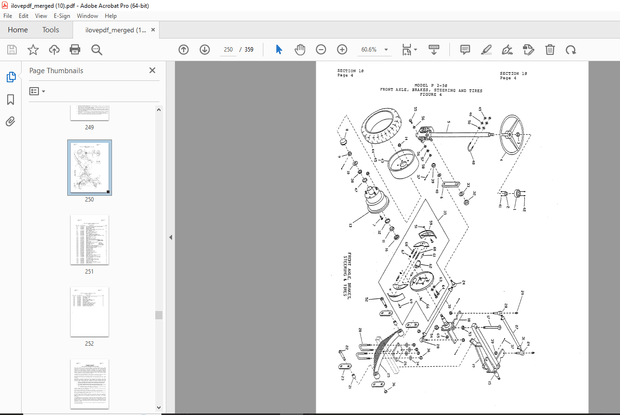Open the Window menu
620x415 pixels.
tap(87, 16)
